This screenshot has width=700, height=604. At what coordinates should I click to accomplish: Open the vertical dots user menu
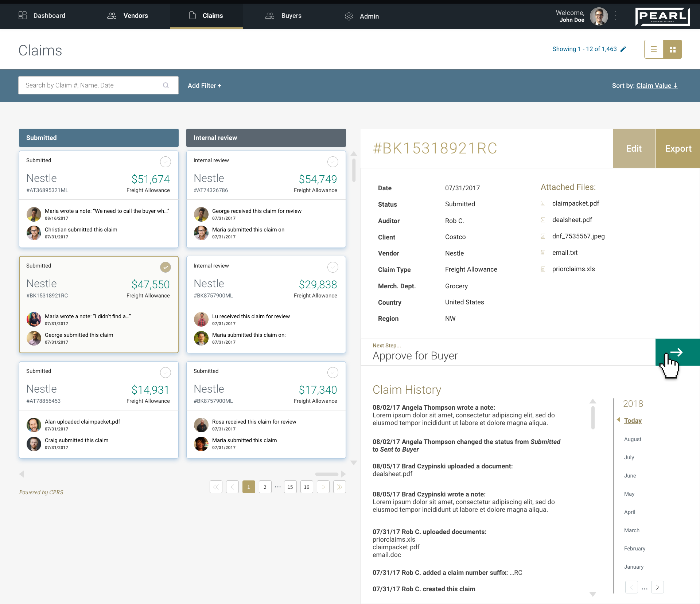click(x=616, y=16)
